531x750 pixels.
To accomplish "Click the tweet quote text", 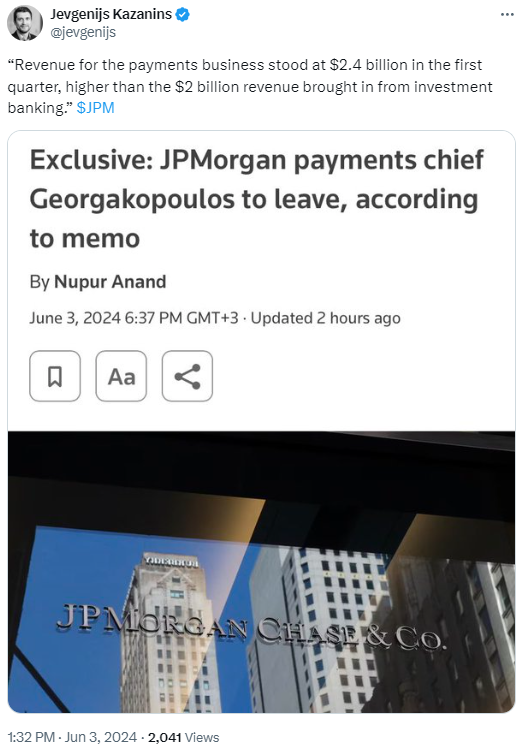I will pyautogui.click(x=250, y=86).
